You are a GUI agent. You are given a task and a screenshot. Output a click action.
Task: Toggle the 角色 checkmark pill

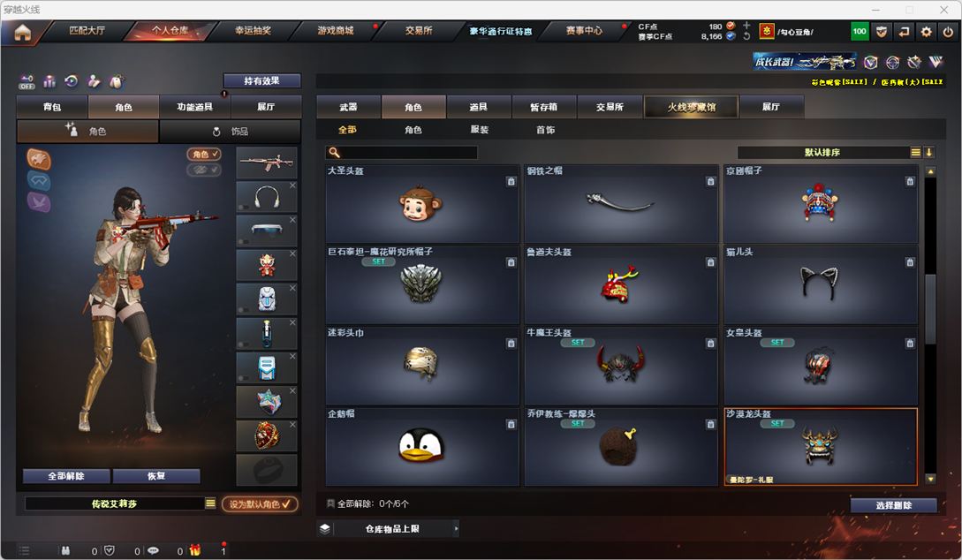[x=204, y=154]
